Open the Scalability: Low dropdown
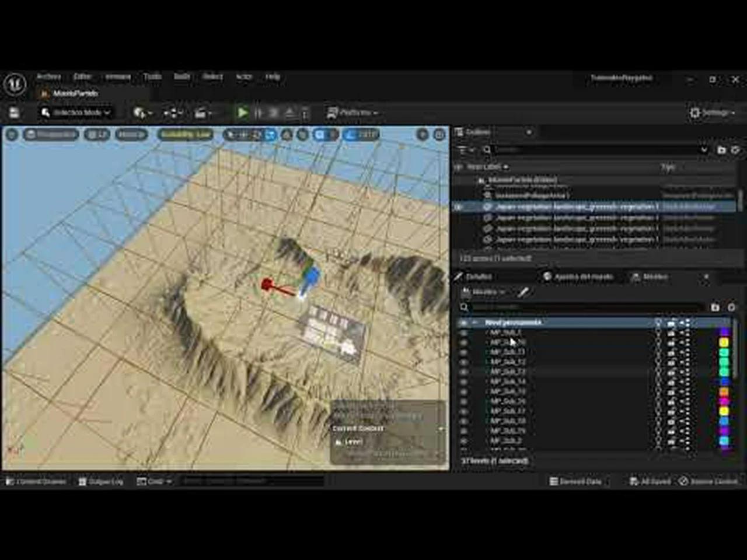 [185, 135]
